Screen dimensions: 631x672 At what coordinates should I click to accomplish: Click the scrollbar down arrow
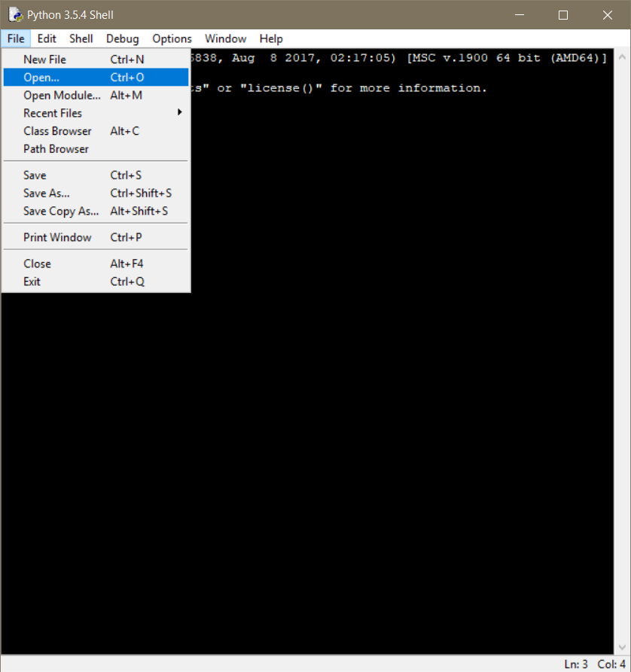click(622, 647)
